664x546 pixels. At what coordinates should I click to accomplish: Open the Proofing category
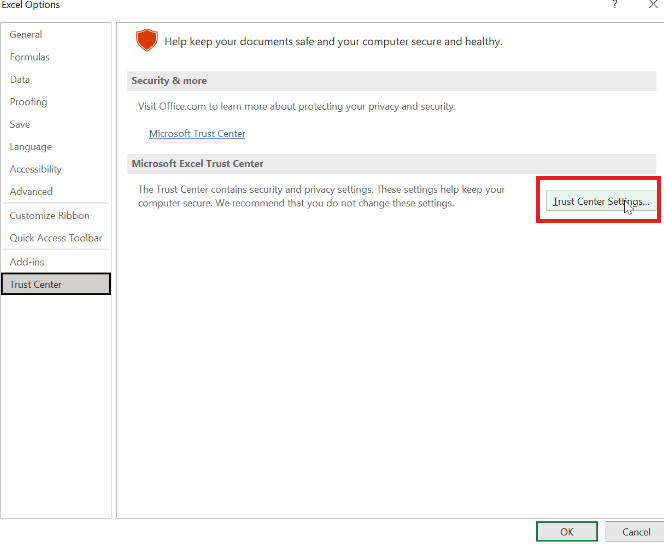tap(28, 102)
